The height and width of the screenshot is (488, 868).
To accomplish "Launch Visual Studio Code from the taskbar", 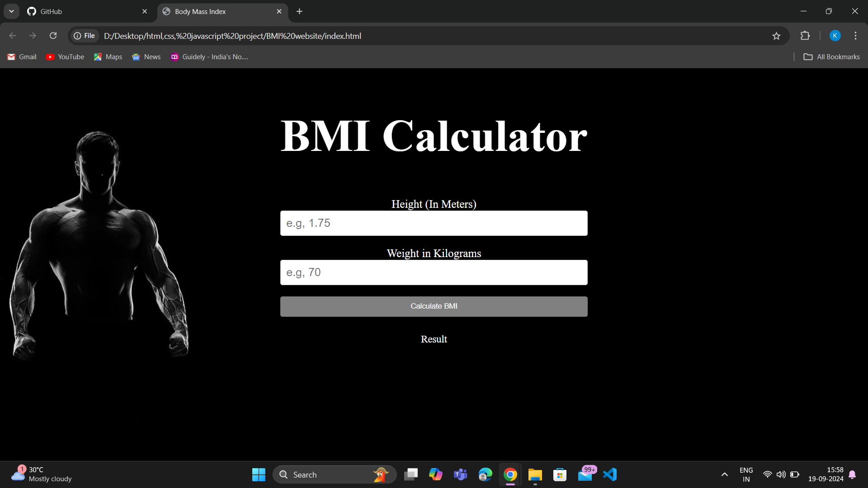I will click(610, 474).
